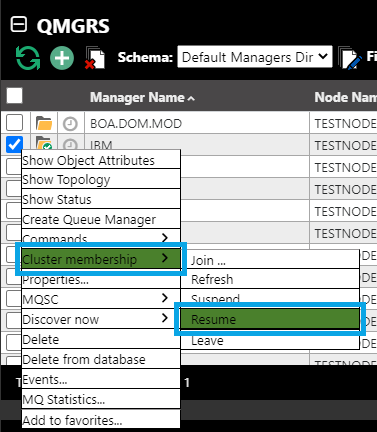The height and width of the screenshot is (432, 377).
Task: Click the Node Name column header
Action: [x=346, y=97]
